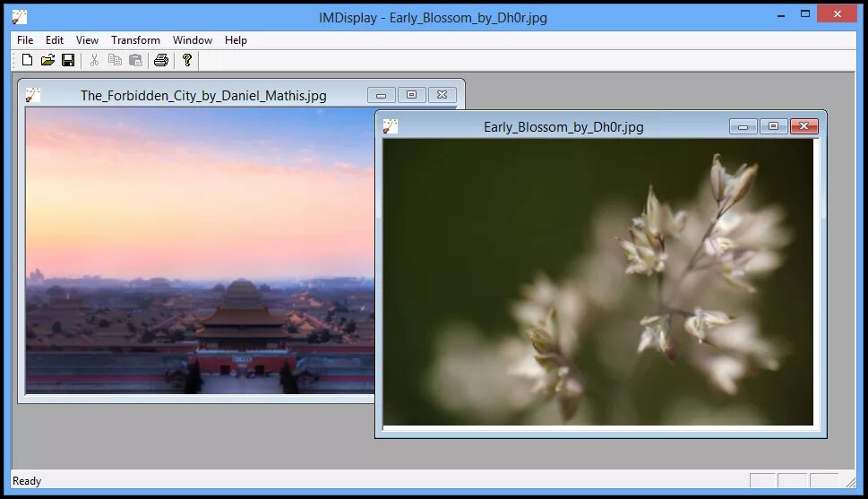Print using the printer icon
This screenshot has height=499, width=868.
(x=161, y=60)
